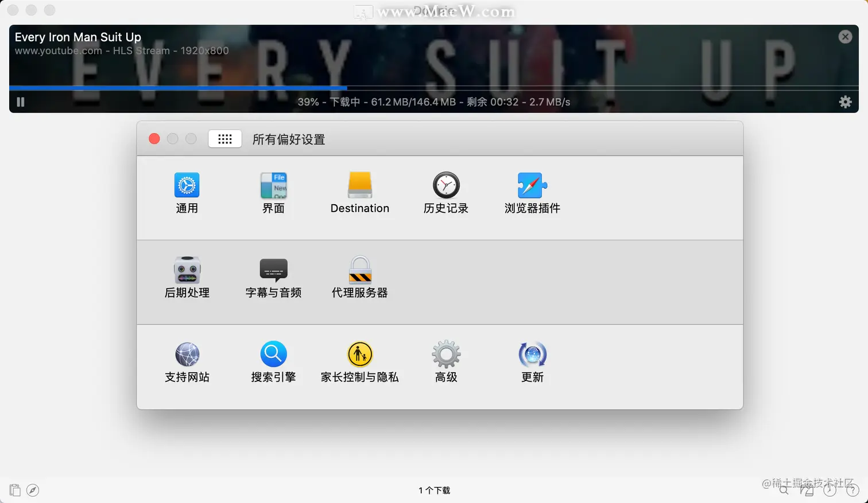Pause the Every Iron Man Suit Up download
This screenshot has height=503, width=868.
click(x=21, y=102)
